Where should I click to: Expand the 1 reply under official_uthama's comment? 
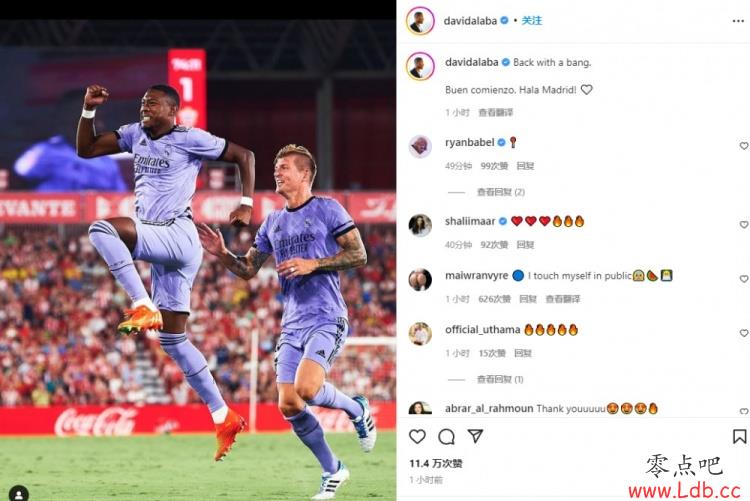point(500,379)
